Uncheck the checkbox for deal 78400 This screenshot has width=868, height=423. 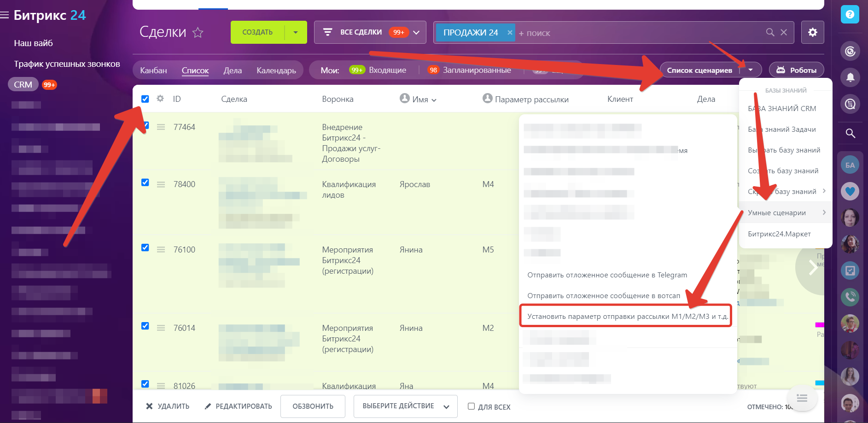[145, 182]
